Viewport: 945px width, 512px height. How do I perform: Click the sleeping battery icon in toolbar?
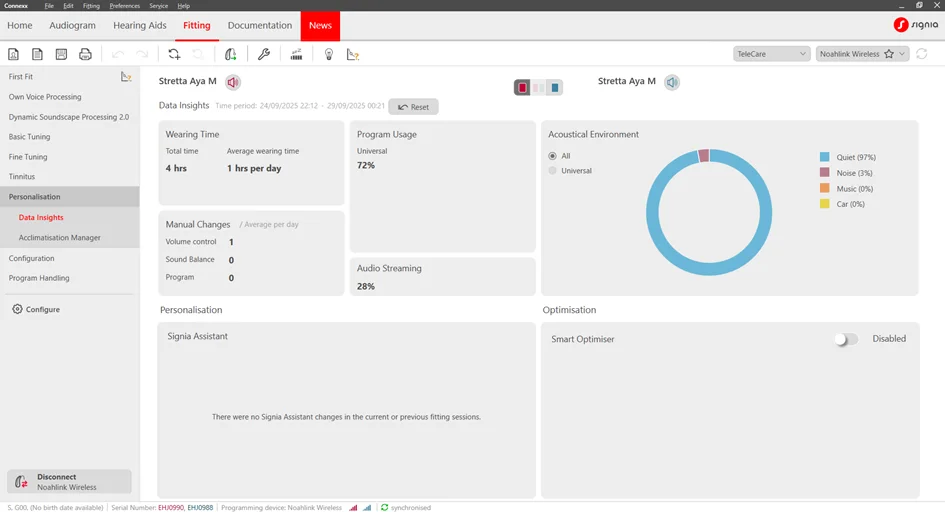(x=296, y=54)
